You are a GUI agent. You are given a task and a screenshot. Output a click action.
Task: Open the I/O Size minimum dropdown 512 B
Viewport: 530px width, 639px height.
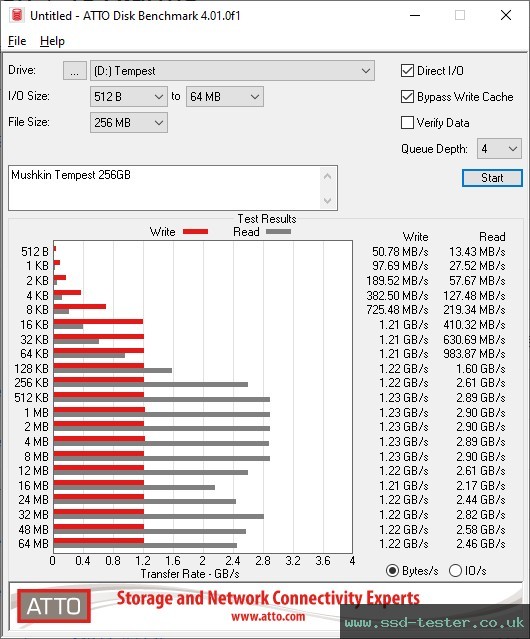tap(129, 97)
